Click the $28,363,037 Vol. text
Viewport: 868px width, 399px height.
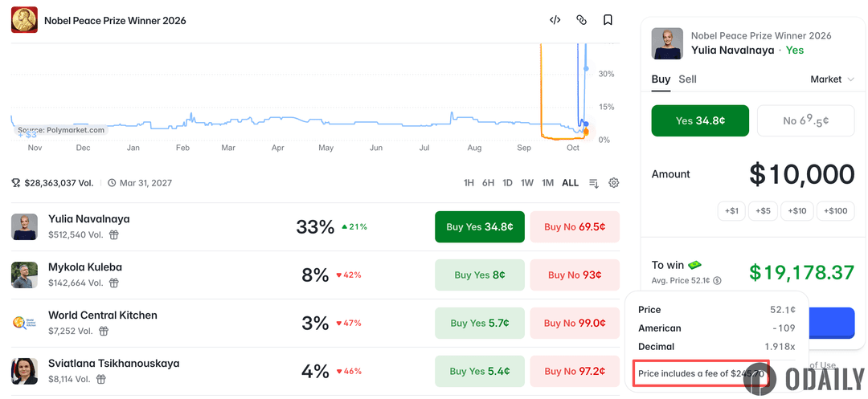[x=59, y=183]
